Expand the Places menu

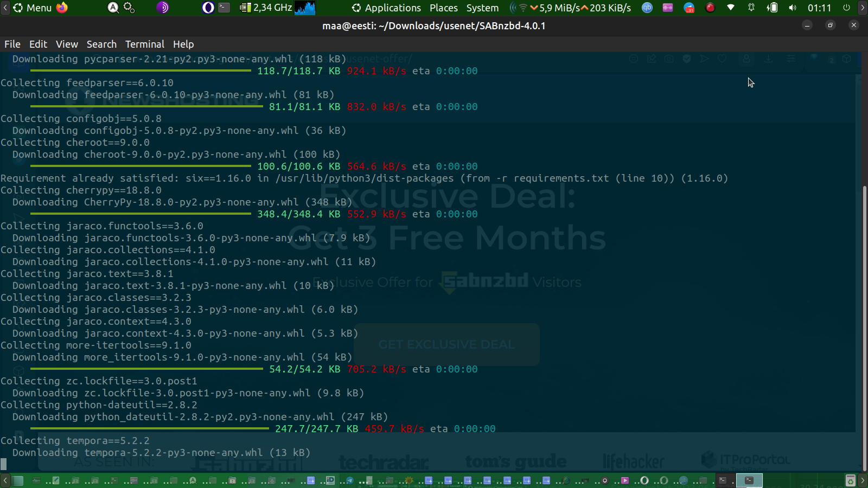[x=443, y=8]
